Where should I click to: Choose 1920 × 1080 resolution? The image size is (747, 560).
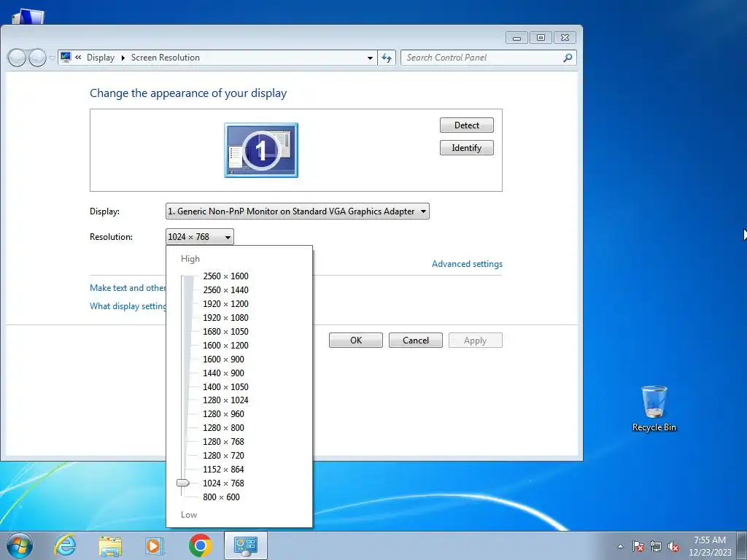click(225, 318)
